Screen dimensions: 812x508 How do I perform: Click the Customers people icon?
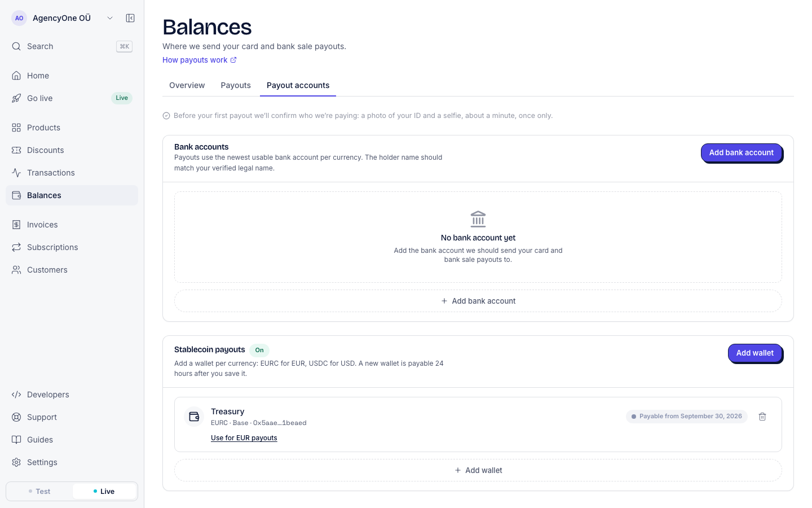click(x=16, y=270)
